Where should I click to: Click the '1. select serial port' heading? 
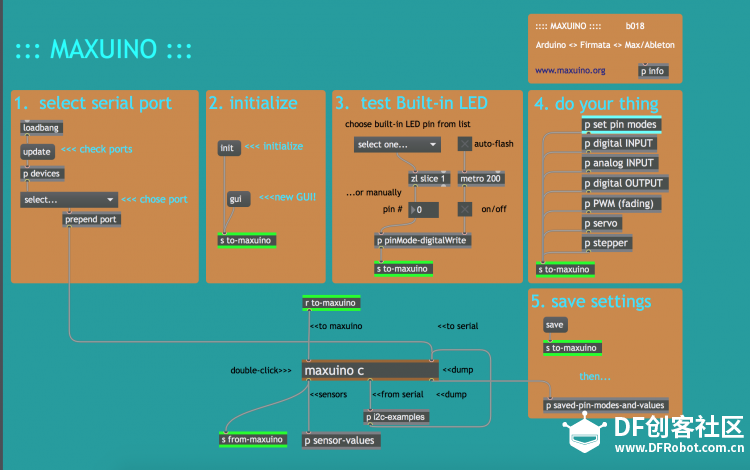tap(93, 103)
